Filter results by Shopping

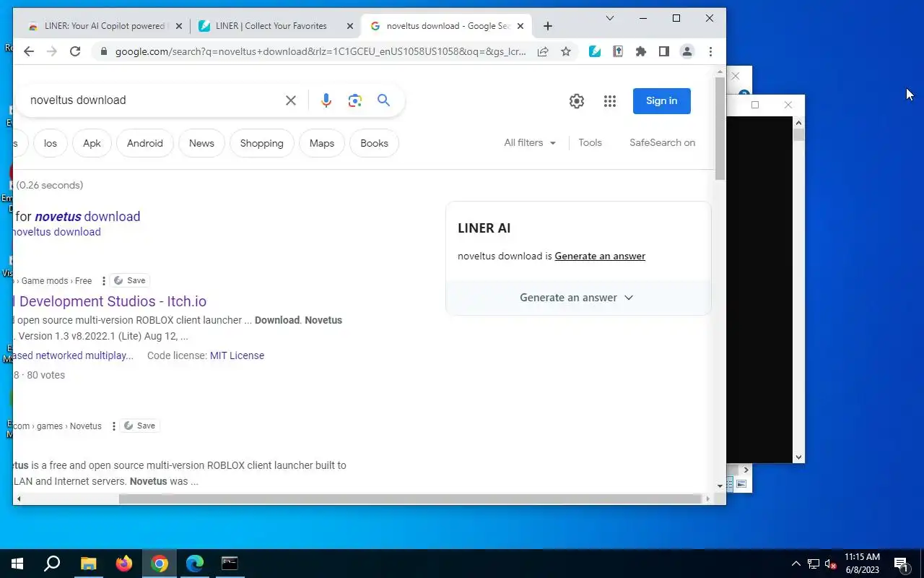pyautogui.click(x=261, y=143)
